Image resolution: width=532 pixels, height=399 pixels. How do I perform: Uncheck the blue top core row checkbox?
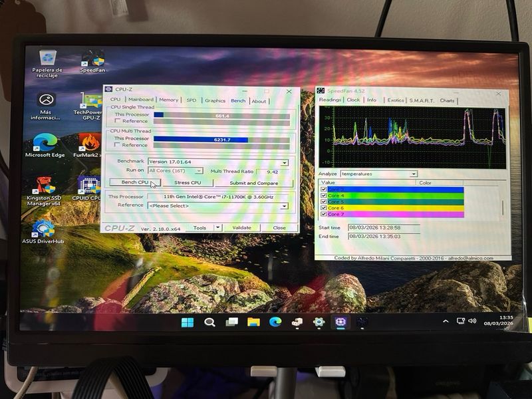[323, 190]
